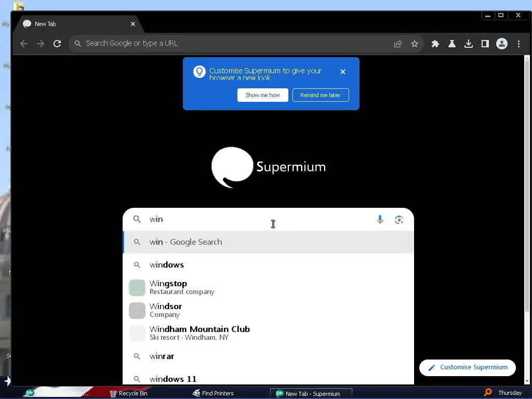The width and height of the screenshot is (532, 399).
Task: Click the search by image lens icon
Action: [x=399, y=220]
